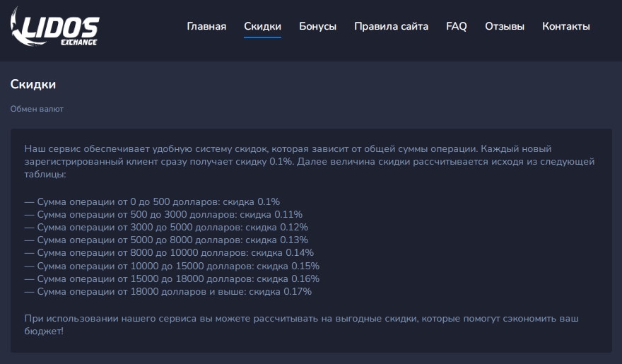Open the Главная page
Image resolution: width=622 pixels, height=364 pixels.
[x=206, y=26]
